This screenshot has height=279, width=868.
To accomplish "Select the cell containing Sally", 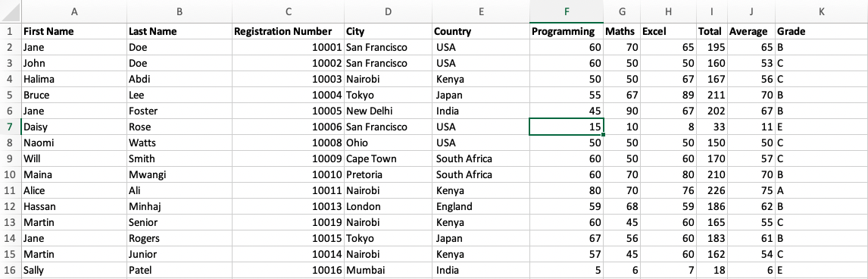I will pos(73,271).
